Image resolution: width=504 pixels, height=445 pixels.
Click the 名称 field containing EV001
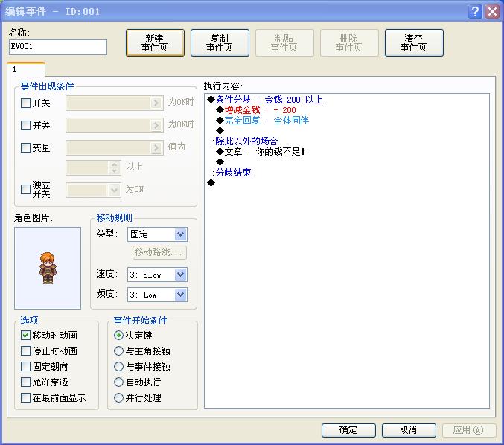(58, 47)
